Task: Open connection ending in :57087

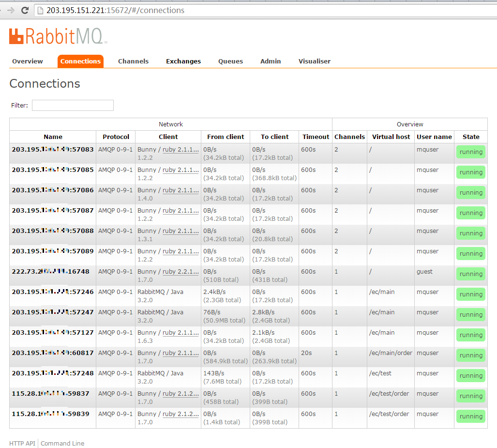Action: tap(53, 210)
